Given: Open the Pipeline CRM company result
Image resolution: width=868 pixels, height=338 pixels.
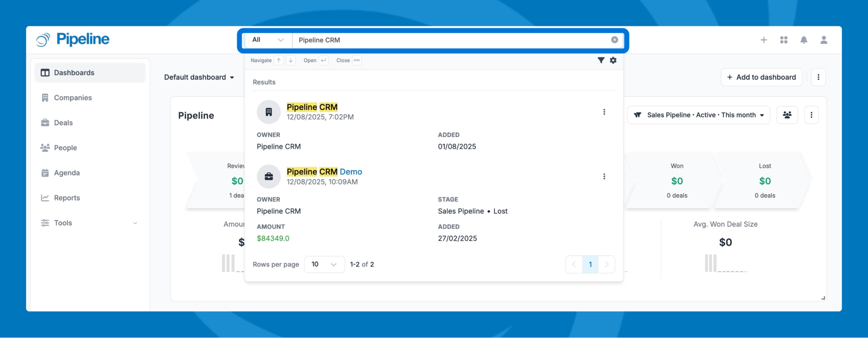Looking at the screenshot, I should 312,107.
